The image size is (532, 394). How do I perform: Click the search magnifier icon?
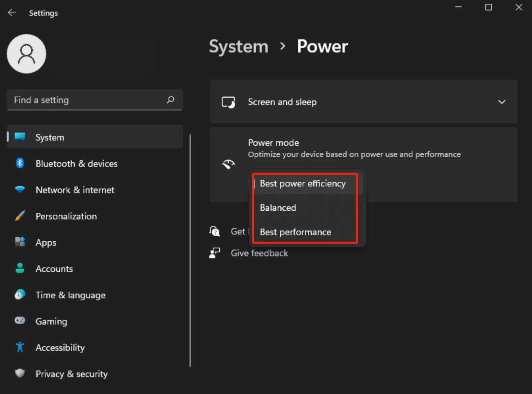(x=170, y=100)
